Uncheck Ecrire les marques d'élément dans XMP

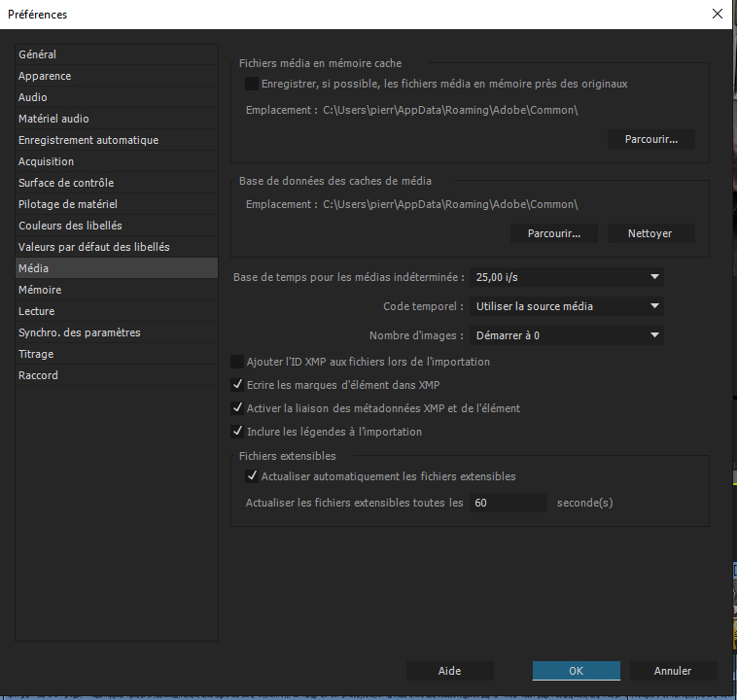236,385
